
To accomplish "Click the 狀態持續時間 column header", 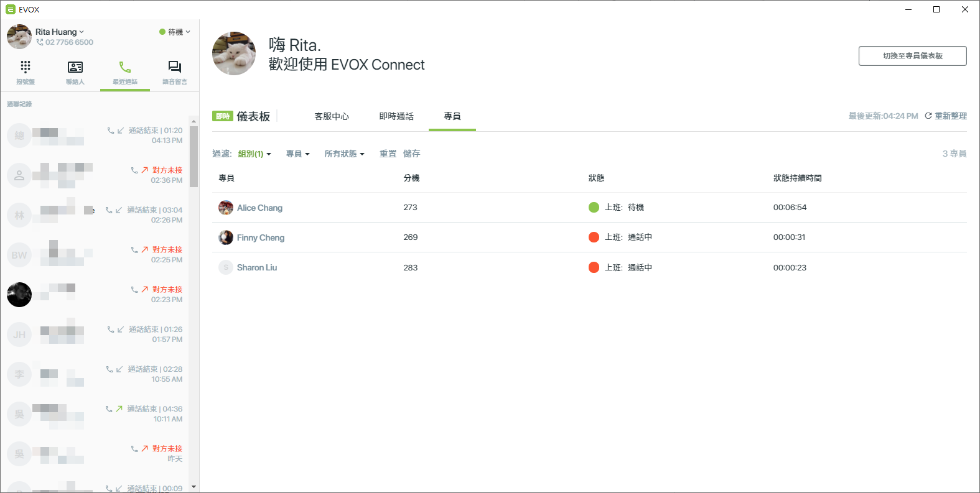I will 798,178.
